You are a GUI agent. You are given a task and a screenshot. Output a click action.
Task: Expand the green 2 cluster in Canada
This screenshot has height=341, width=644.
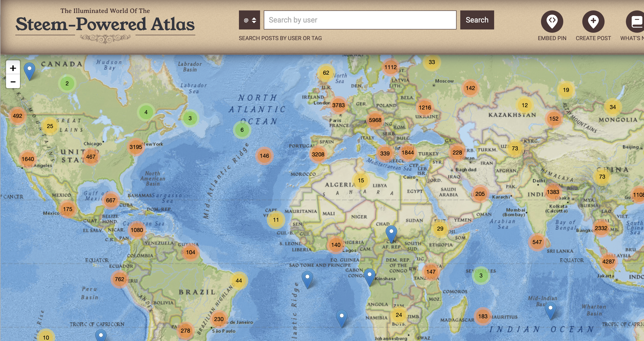click(x=67, y=84)
